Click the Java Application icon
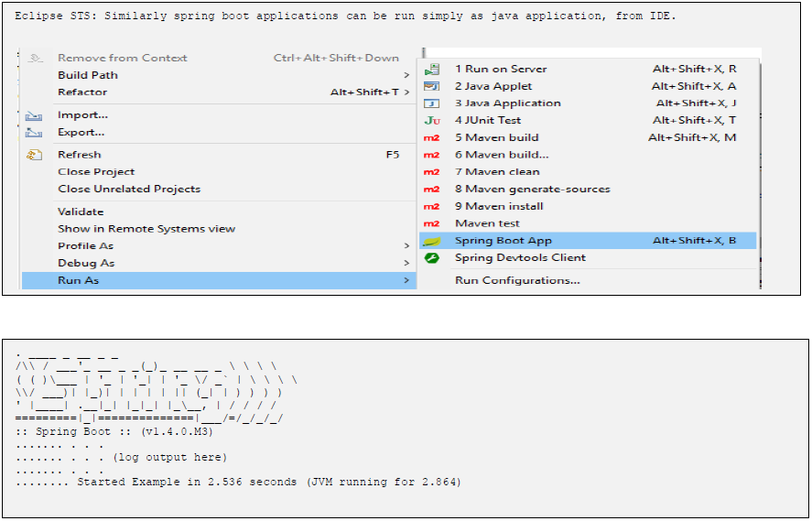Screen dimensions: 812x521 coord(432,103)
